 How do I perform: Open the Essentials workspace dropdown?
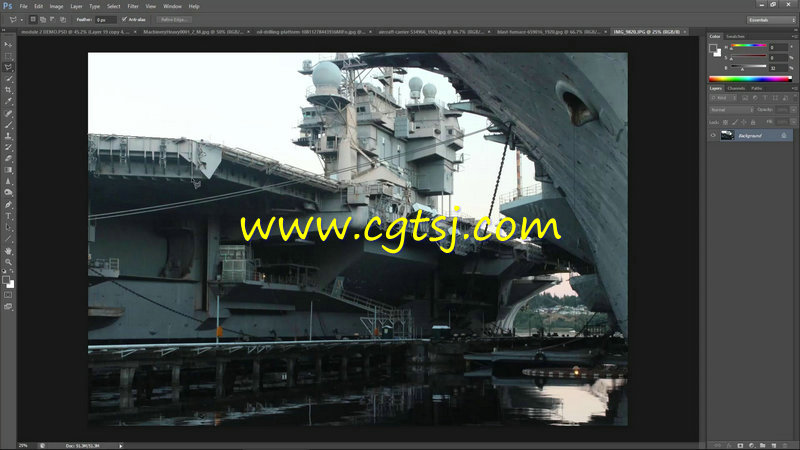pos(771,20)
